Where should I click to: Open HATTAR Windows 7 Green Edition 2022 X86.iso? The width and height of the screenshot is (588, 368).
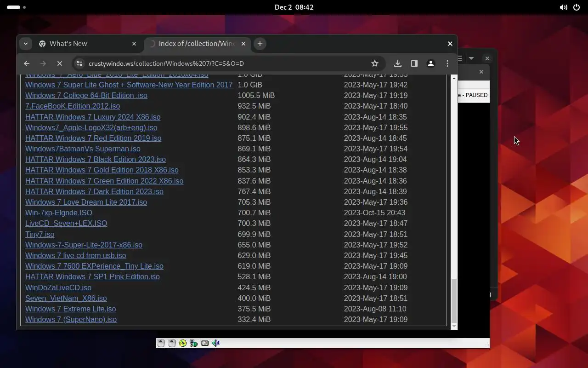[x=104, y=181]
